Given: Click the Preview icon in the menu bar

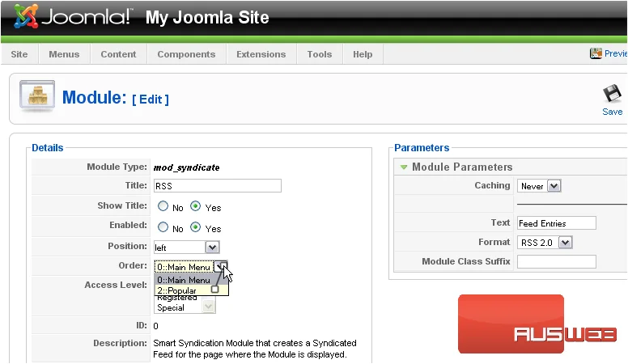Looking at the screenshot, I should [596, 53].
